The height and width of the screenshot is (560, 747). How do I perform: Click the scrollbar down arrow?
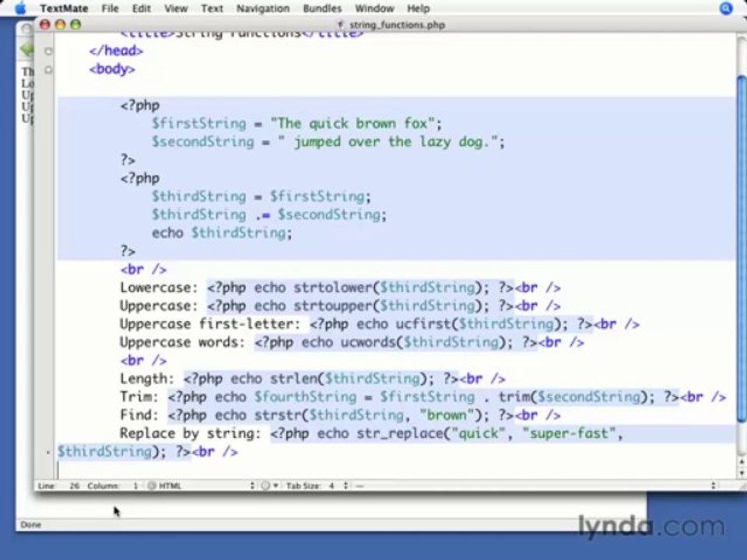point(742,474)
